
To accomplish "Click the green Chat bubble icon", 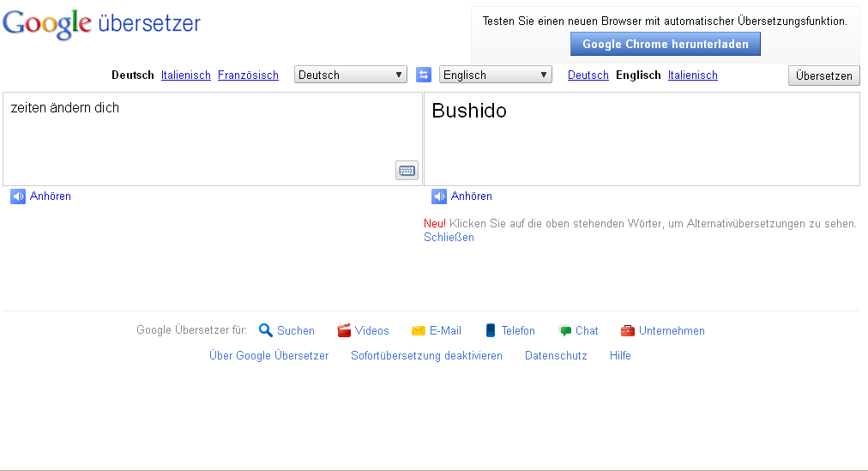I will click(565, 330).
